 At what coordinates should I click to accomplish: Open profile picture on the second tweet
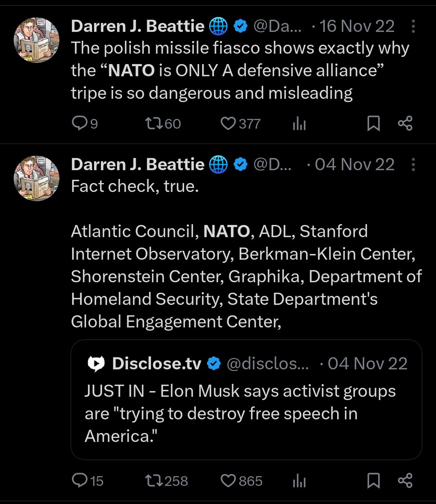(37, 178)
